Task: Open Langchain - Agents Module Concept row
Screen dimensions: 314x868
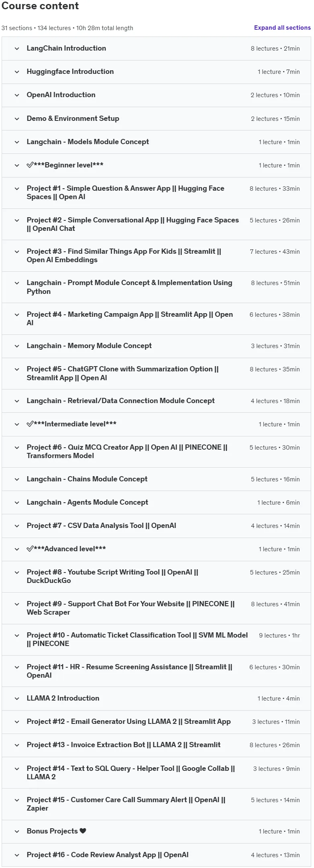Action: click(156, 503)
